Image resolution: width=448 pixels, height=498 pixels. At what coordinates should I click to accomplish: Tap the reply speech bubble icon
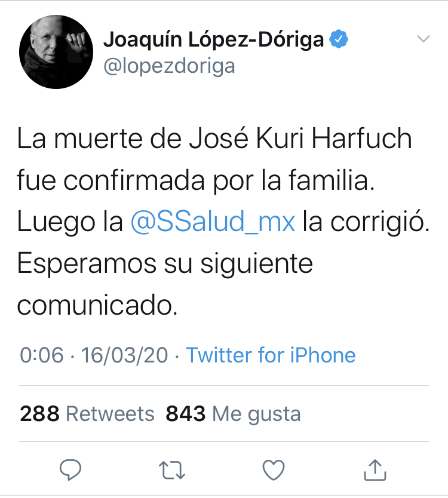[x=70, y=469]
